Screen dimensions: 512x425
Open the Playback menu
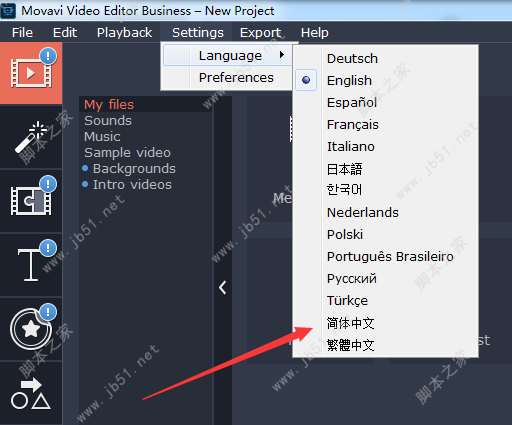(124, 33)
